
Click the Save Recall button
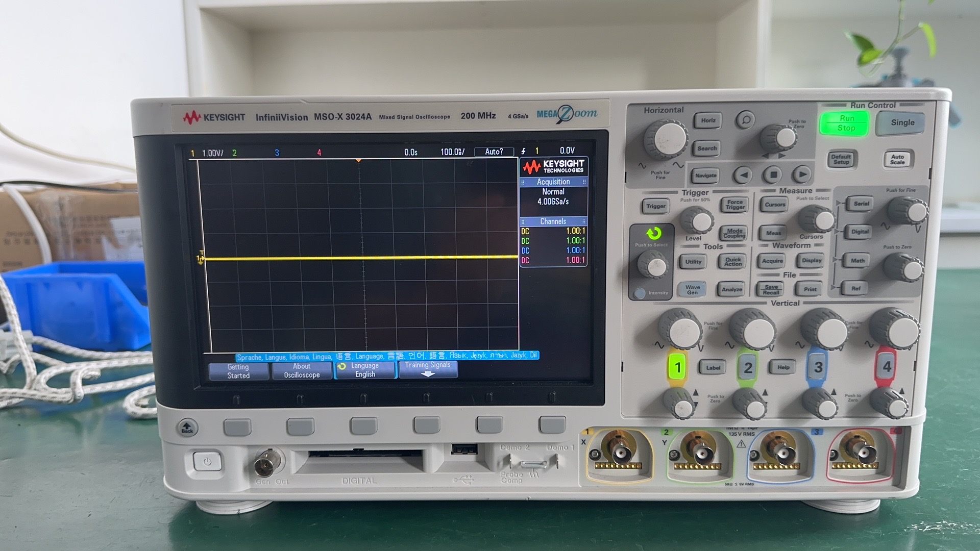(771, 289)
